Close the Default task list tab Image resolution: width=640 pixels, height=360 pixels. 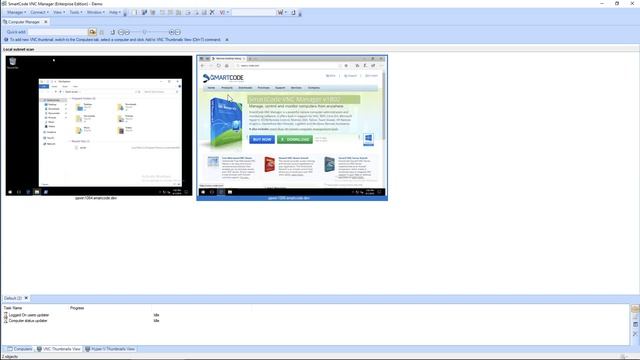26,298
